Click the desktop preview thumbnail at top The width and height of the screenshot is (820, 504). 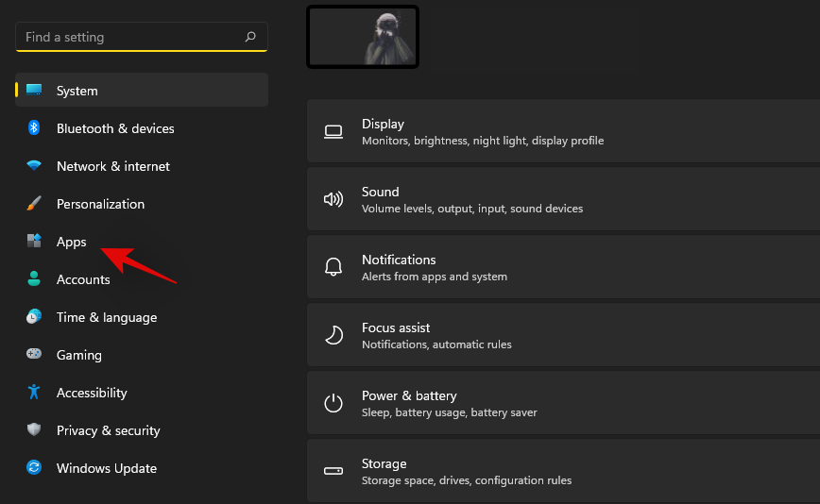tap(363, 37)
